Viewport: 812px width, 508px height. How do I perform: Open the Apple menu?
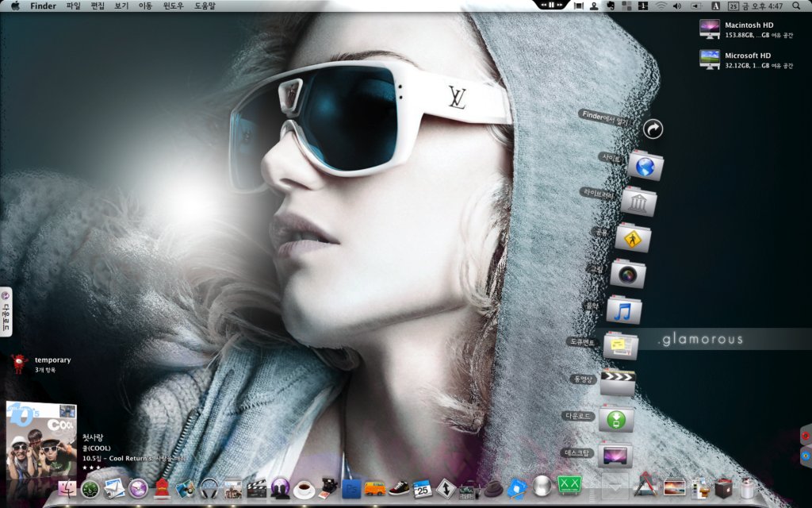coord(15,6)
